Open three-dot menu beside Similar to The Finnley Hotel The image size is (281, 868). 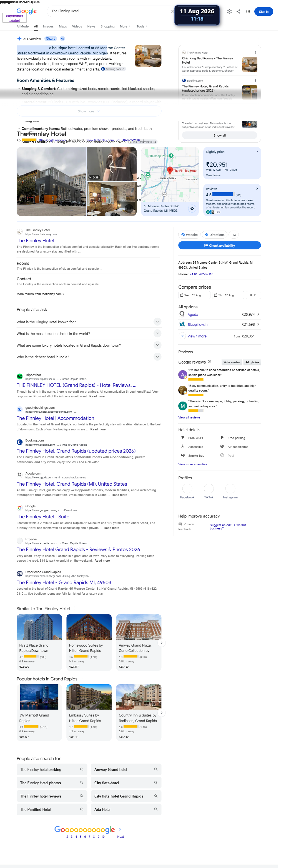pos(75,608)
